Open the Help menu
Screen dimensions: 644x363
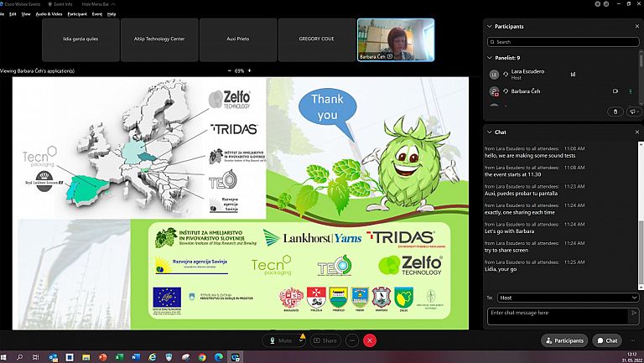tap(112, 14)
